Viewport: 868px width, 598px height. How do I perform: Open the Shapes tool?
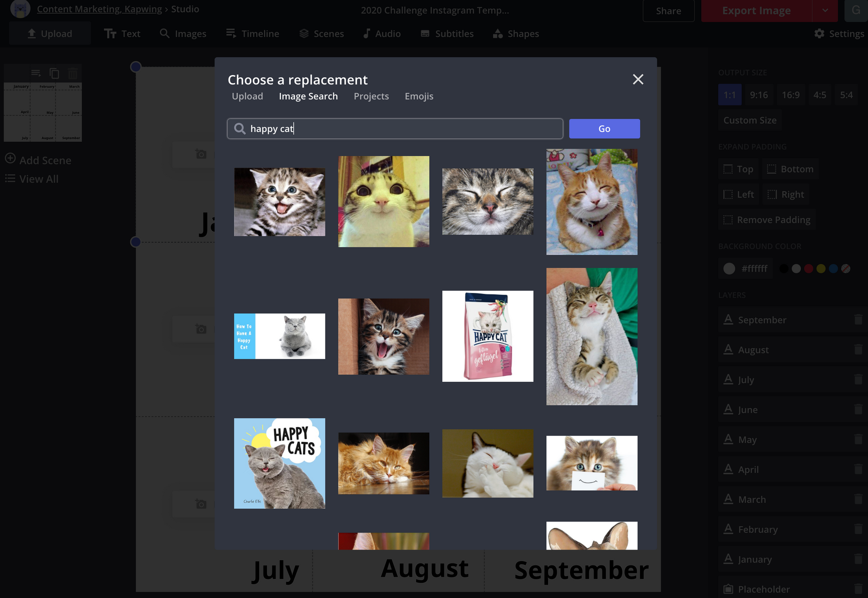click(516, 33)
